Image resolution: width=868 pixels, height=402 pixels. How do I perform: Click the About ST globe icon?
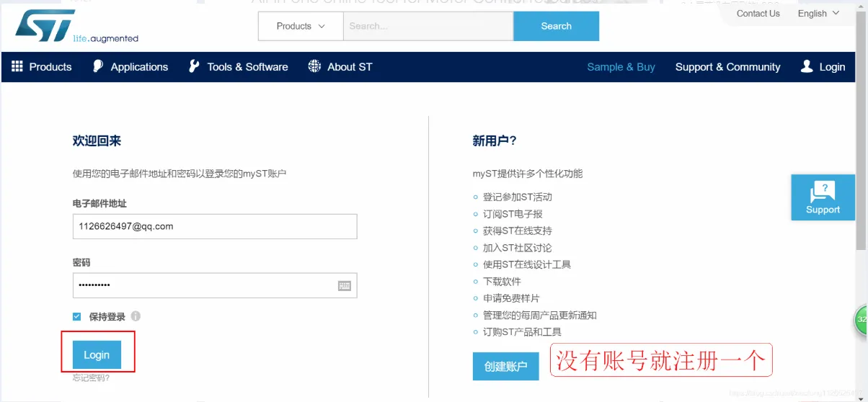point(314,66)
